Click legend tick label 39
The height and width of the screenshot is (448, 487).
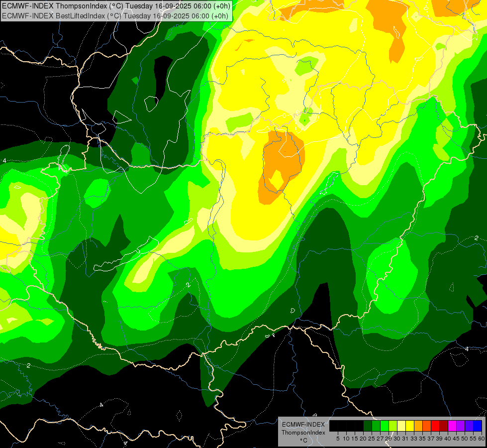click(439, 439)
